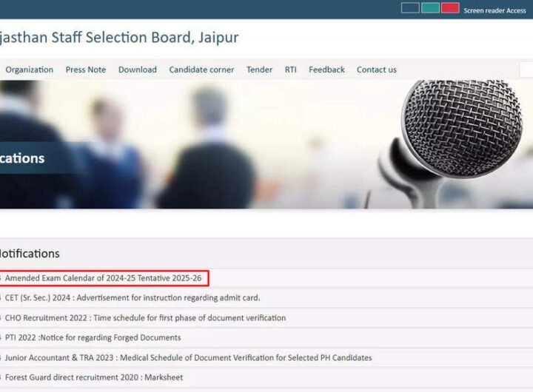Click the search field beside Contact us
Viewport: 533px width, 392px height.
(526, 70)
